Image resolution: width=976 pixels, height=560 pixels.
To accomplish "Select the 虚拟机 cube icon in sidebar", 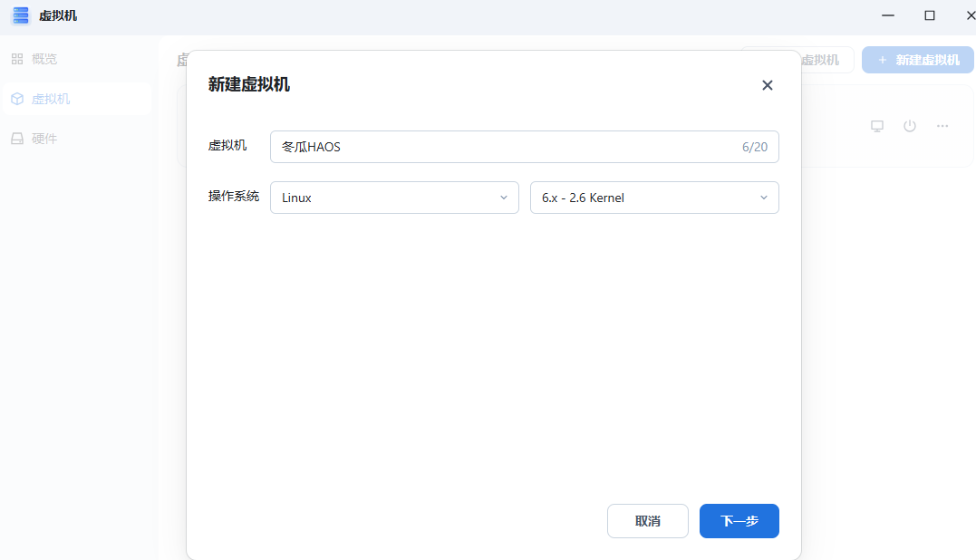I will pos(16,100).
